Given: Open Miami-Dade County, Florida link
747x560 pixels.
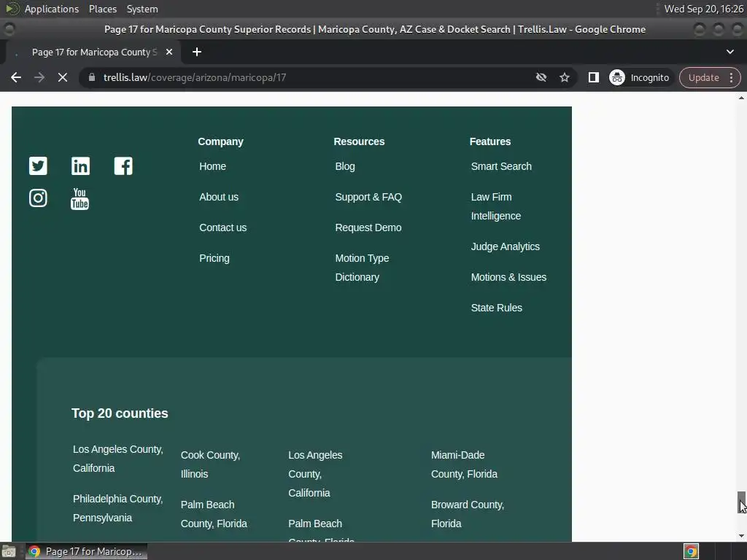Looking at the screenshot, I should pos(464,464).
